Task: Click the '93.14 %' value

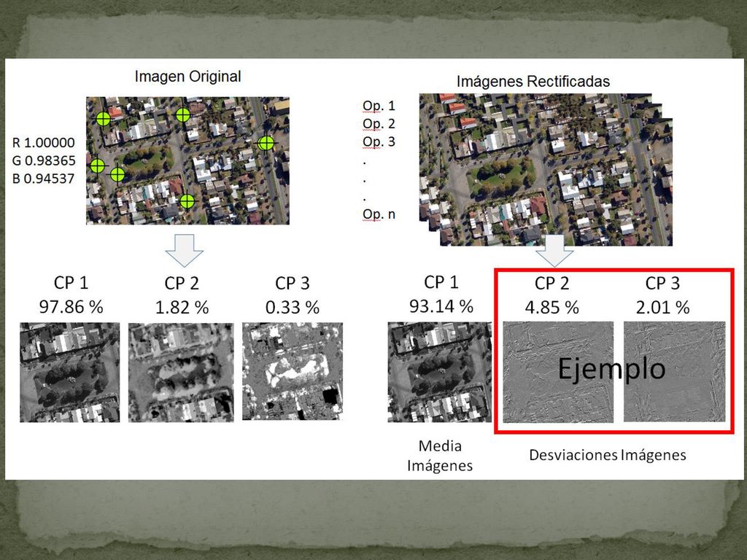Action: coord(441,306)
